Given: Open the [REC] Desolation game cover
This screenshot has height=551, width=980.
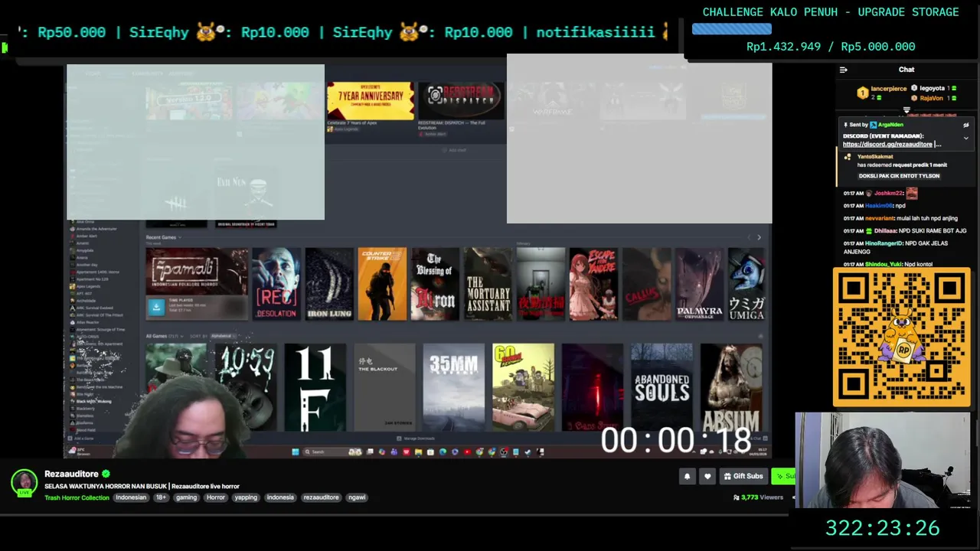Looking at the screenshot, I should (x=276, y=283).
